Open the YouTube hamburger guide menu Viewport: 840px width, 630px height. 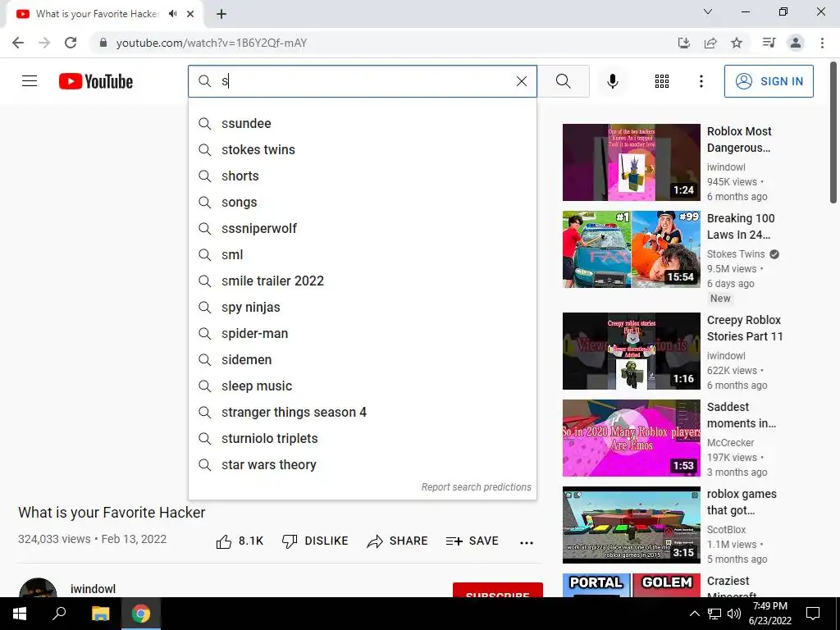30,81
